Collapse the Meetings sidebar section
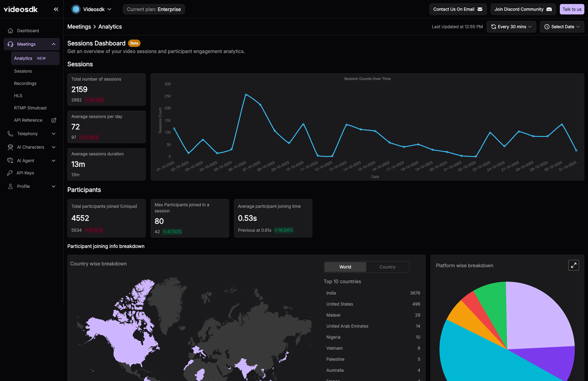588x381 pixels. tap(54, 44)
